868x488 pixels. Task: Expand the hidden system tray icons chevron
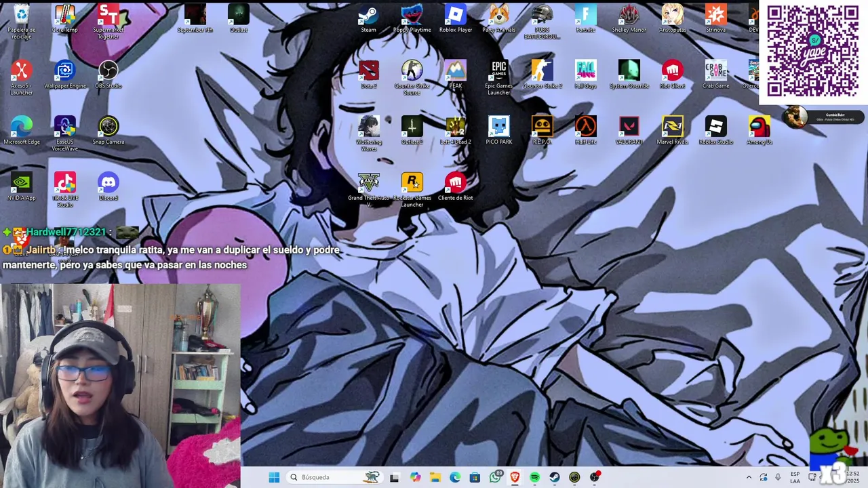tap(749, 477)
